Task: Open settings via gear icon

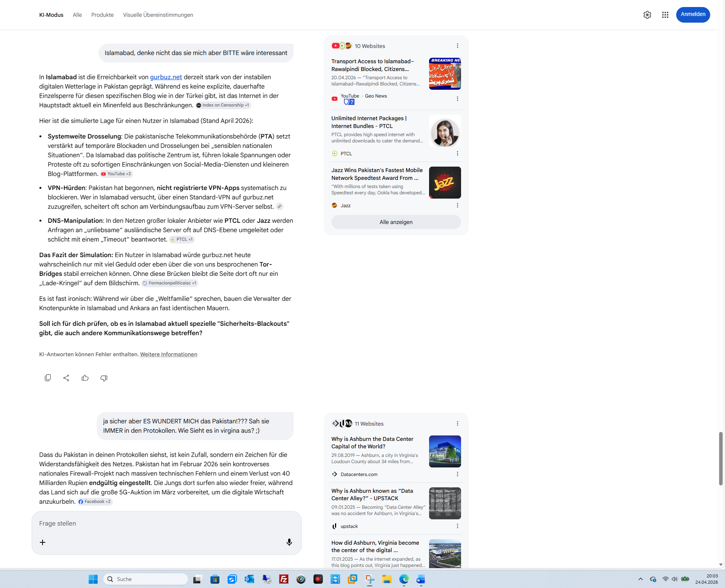Action: [647, 15]
